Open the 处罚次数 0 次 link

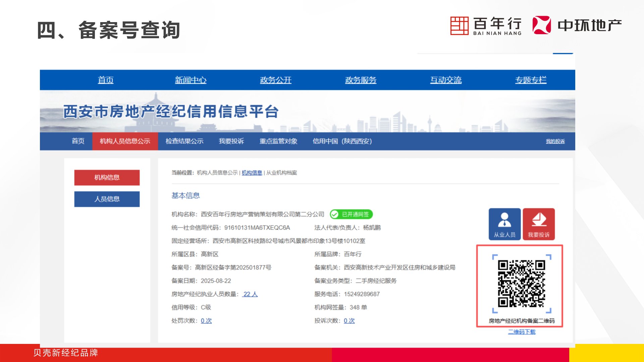coord(206,320)
